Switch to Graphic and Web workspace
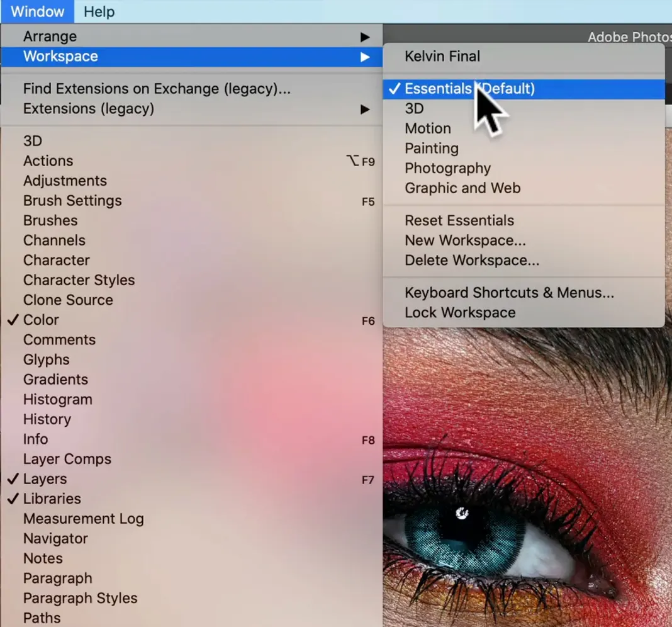The width and height of the screenshot is (672, 627). [x=524, y=188]
